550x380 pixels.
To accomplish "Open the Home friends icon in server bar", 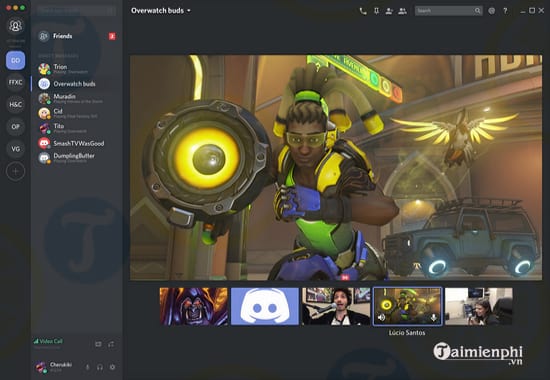I will tap(15, 26).
